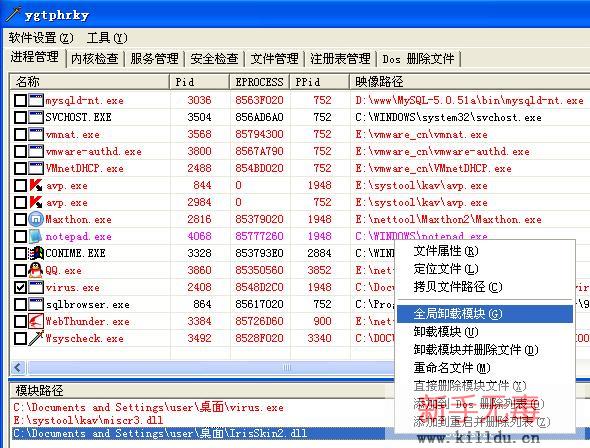Uncheck the virus.exe checkbox

coord(20,287)
